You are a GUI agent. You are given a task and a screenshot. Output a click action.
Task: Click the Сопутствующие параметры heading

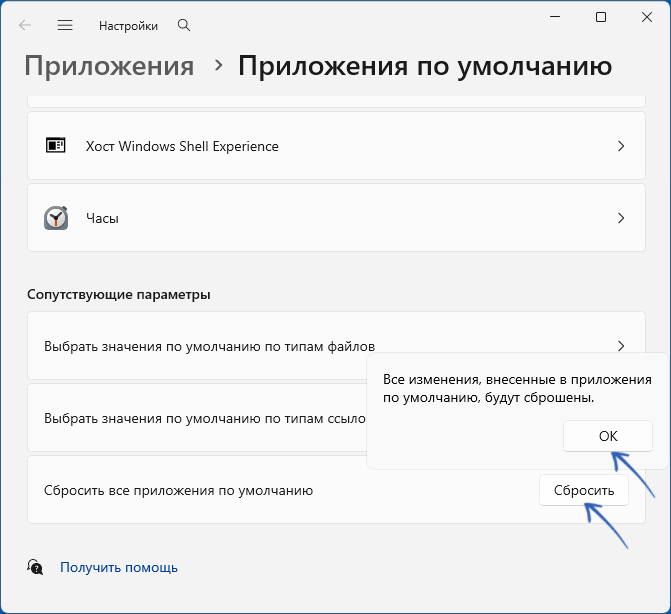point(119,294)
